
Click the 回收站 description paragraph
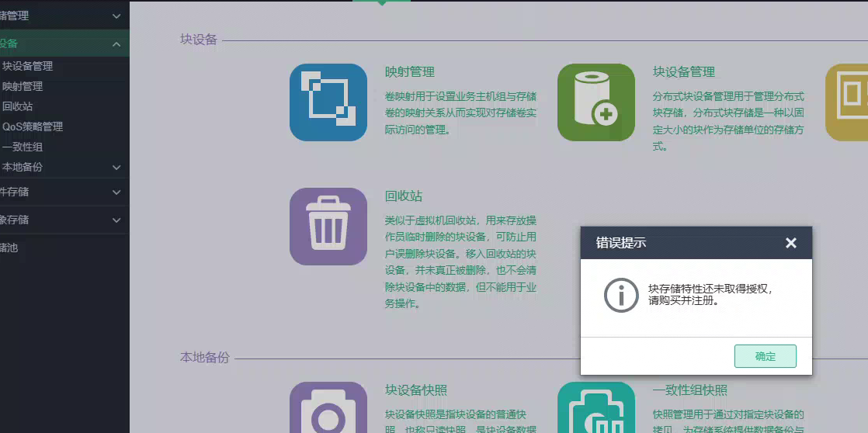460,263
